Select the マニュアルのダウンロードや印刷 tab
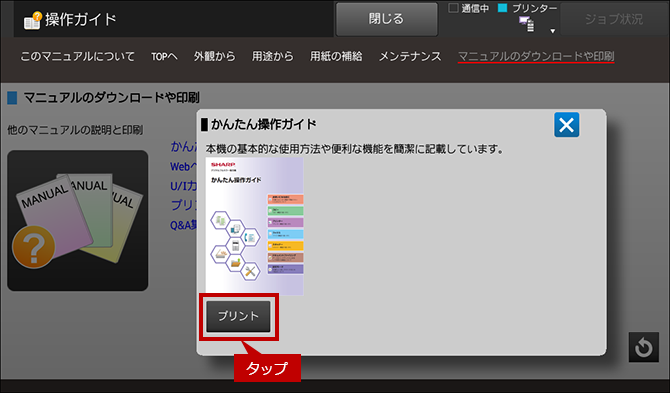The image size is (670, 393). (x=536, y=56)
